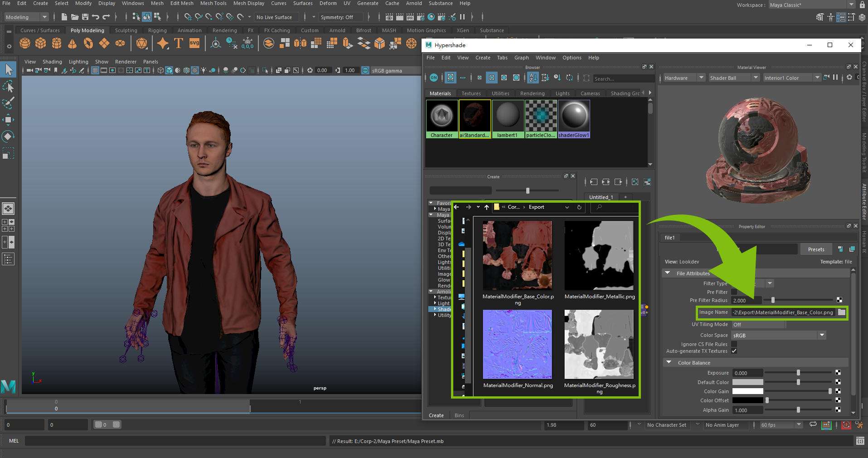Viewport: 868px width, 458px height.
Task: Click the Hypershade input connections graph icon
Action: [x=594, y=182]
